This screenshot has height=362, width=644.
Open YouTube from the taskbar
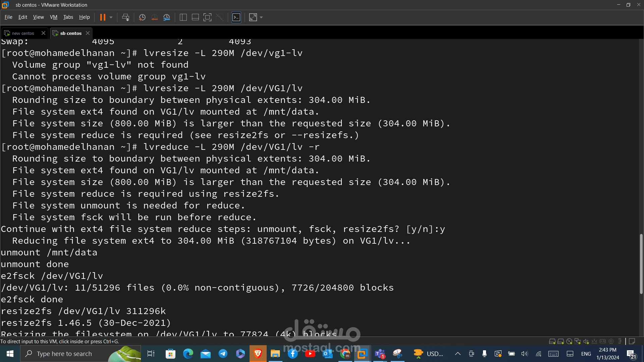point(310,354)
